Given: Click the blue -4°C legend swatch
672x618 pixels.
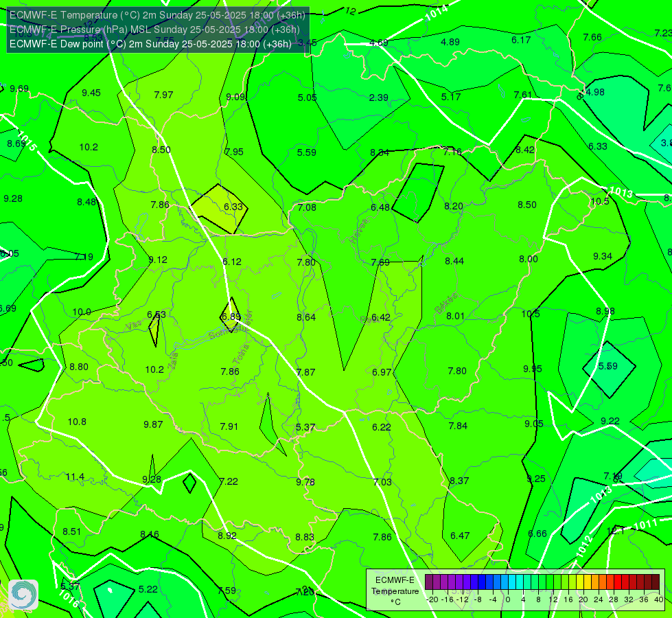Looking at the screenshot, I should click(489, 582).
